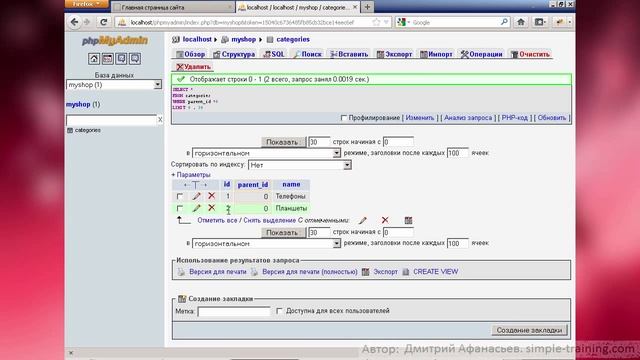Click the table filter input in sidebar
The height and width of the screenshot is (360, 640).
111,120
